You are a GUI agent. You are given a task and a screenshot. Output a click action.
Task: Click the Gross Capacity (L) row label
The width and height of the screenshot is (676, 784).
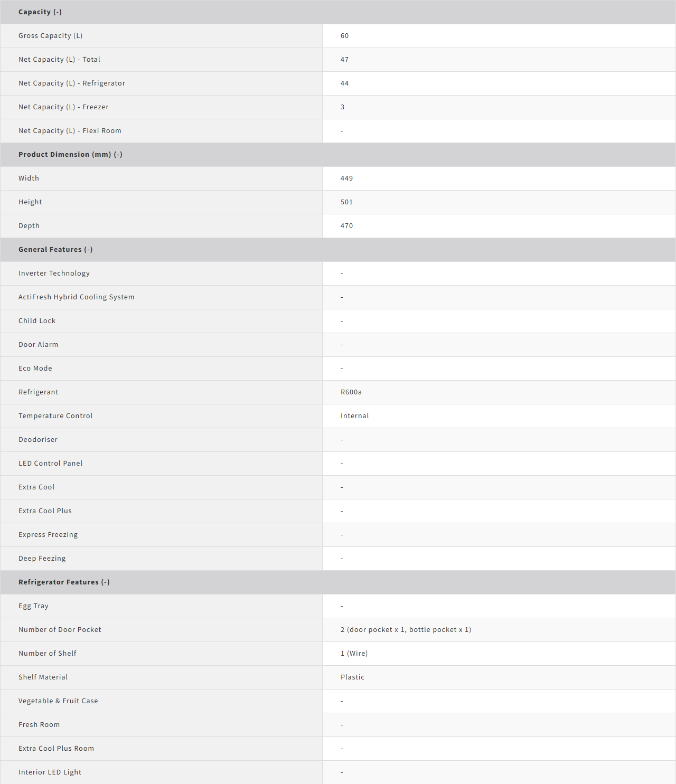point(50,36)
